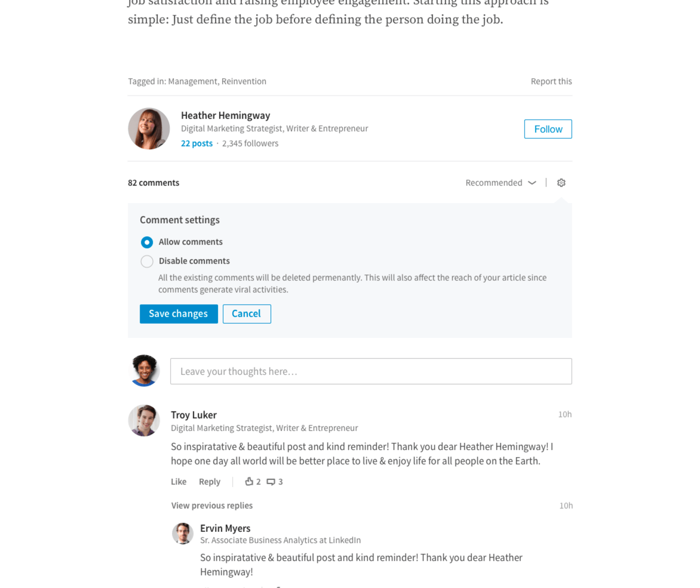This screenshot has height=588, width=700.
Task: Focus the Leave your thoughts here field
Action: [370, 371]
